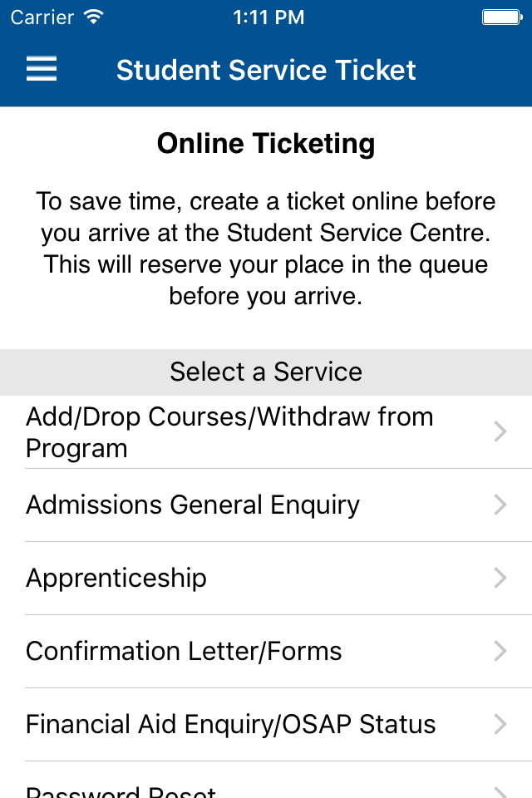The width and height of the screenshot is (532, 798).
Task: Tap the battery indicator icon
Action: (502, 17)
